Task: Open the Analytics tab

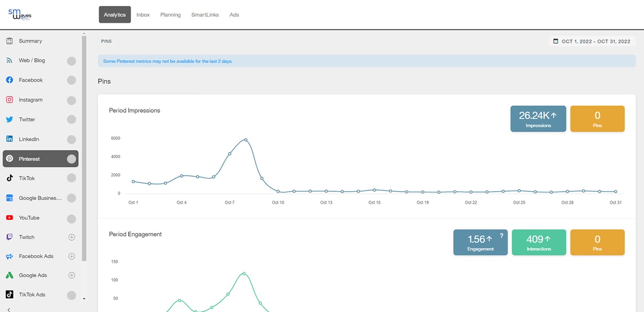Action: [x=115, y=15]
